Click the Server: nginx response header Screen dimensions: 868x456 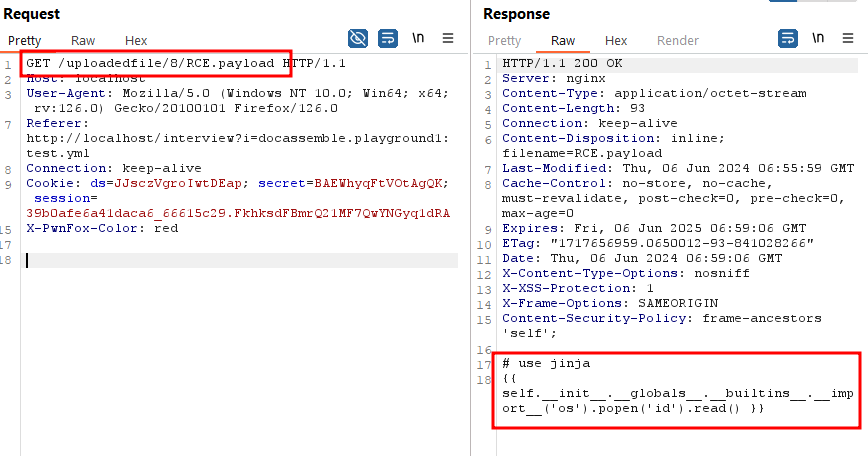pyautogui.click(x=554, y=78)
